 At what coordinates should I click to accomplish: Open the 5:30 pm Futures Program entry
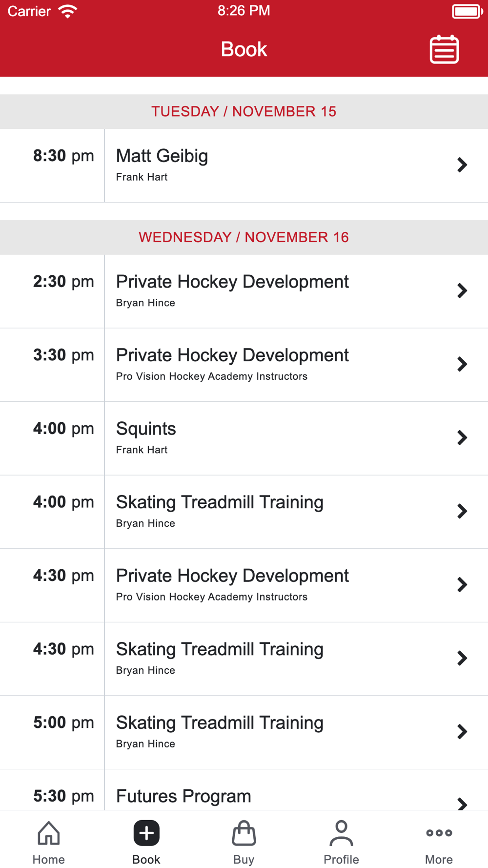click(x=244, y=790)
